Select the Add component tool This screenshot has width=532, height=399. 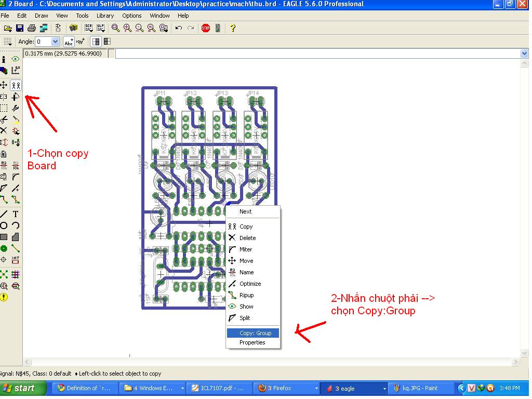pyautogui.click(x=15, y=131)
